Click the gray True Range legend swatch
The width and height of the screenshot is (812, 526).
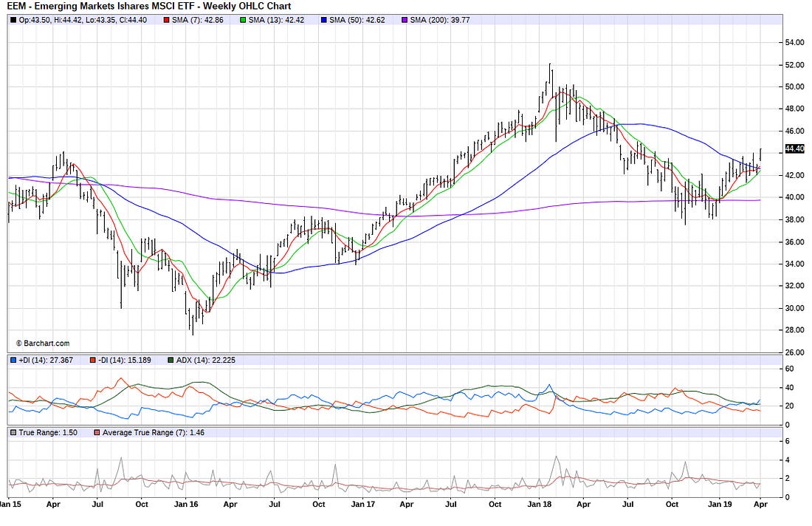[x=13, y=433]
